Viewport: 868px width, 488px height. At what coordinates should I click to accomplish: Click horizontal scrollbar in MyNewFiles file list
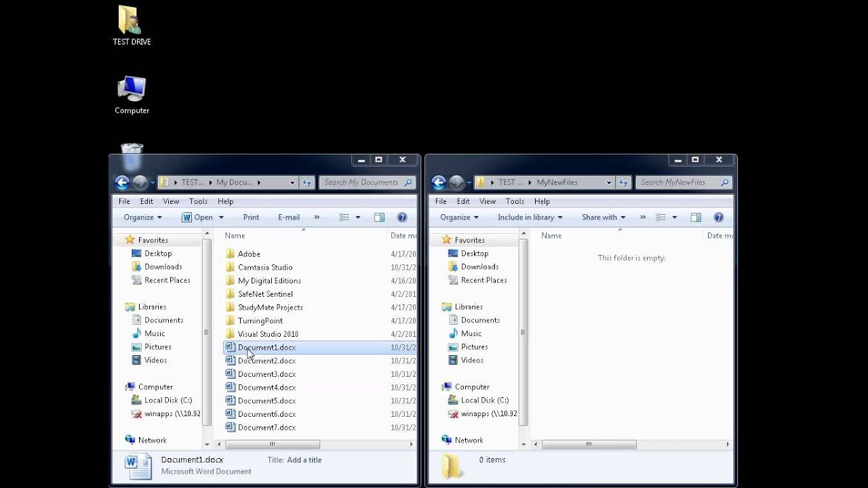589,445
